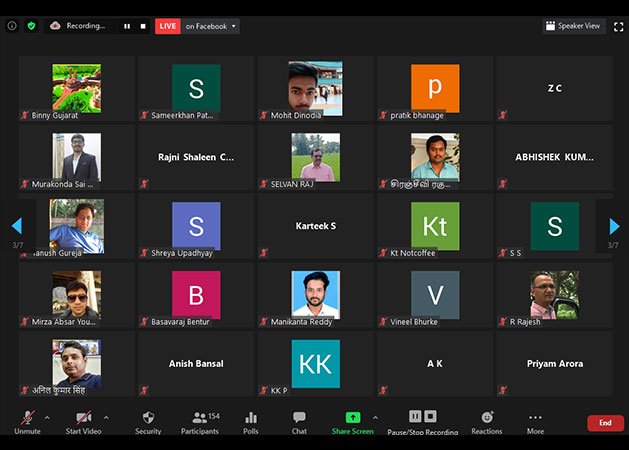
Task: Go to next page of participants
Action: coord(614,227)
